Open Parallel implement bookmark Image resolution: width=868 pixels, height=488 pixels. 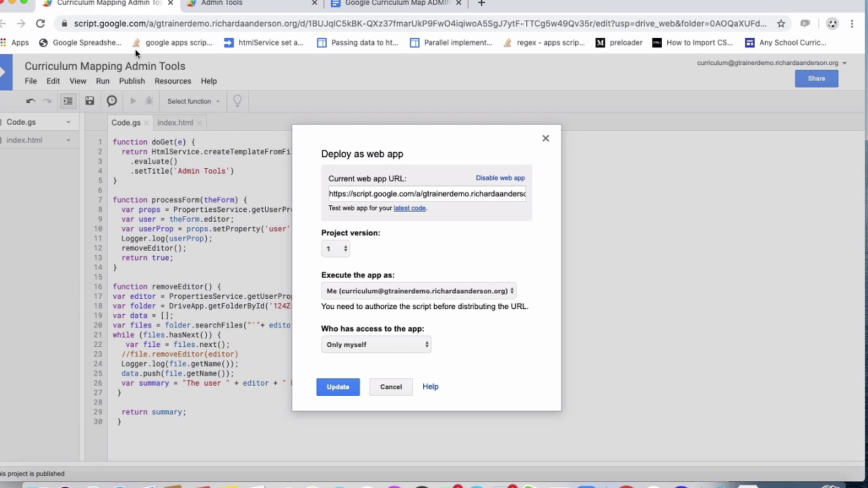pyautogui.click(x=451, y=43)
